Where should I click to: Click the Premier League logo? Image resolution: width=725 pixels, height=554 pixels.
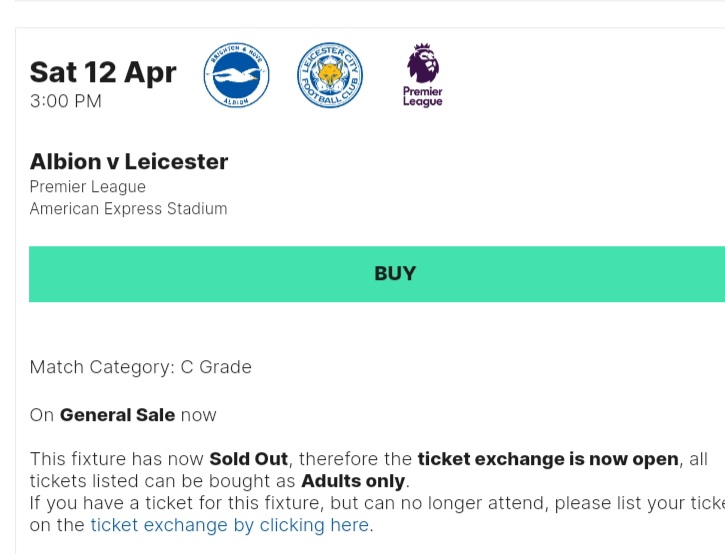click(423, 75)
